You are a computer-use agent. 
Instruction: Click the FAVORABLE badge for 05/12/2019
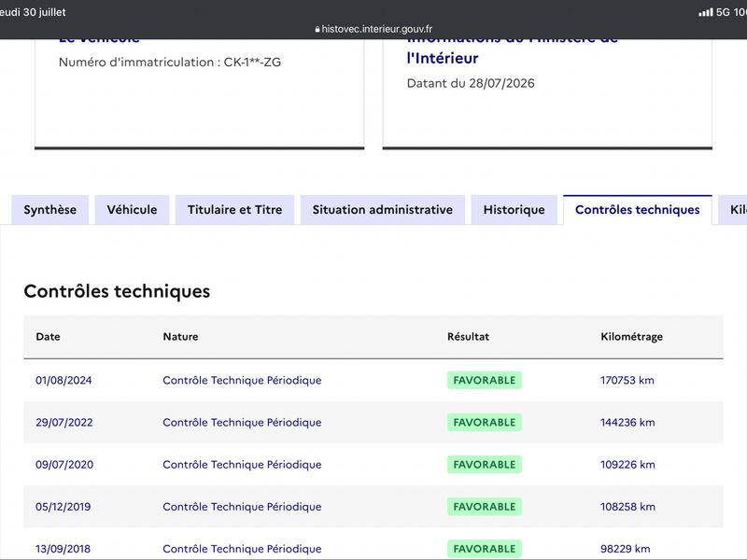coord(485,507)
